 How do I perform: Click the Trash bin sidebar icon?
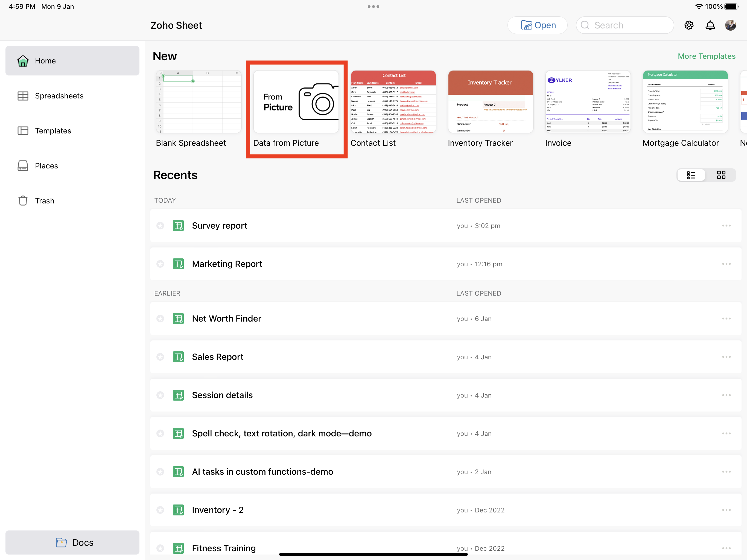pos(23,201)
